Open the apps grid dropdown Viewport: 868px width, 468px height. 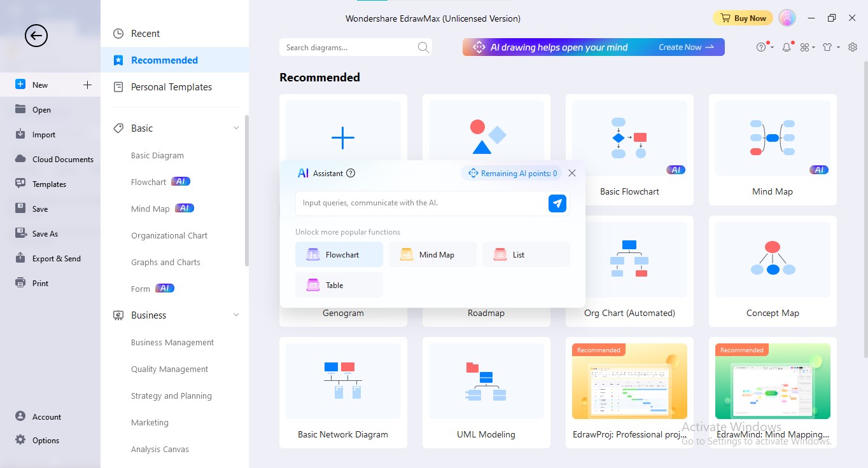click(x=807, y=47)
